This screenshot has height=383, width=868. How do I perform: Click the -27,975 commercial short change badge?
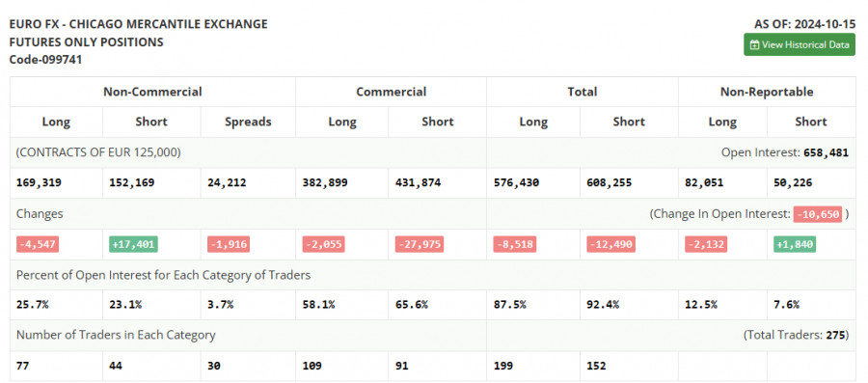click(420, 244)
